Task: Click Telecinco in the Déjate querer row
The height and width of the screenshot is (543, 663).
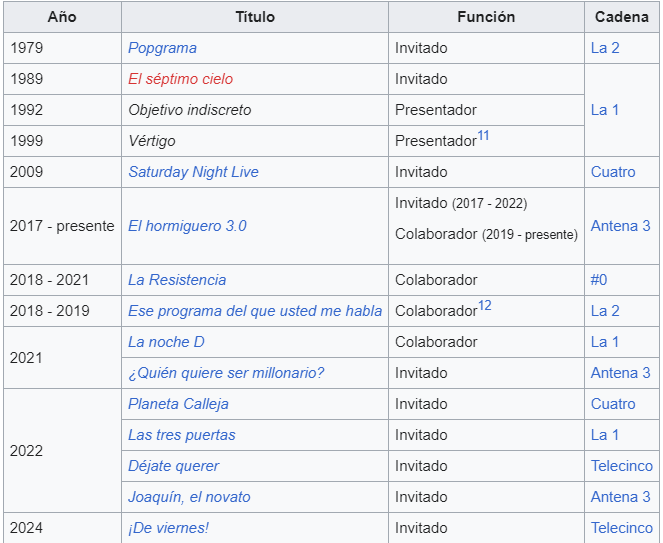Action: [622, 466]
